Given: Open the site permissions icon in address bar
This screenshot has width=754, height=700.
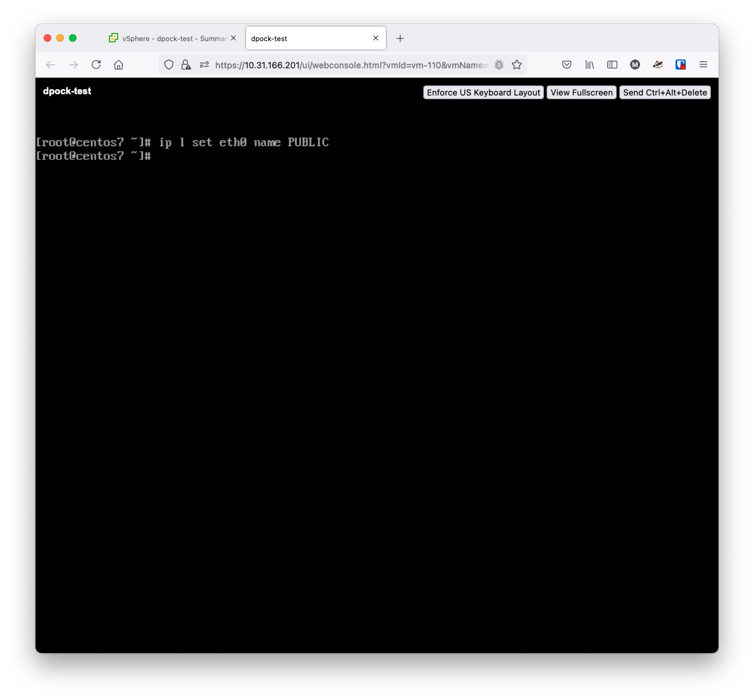Looking at the screenshot, I should tap(204, 64).
